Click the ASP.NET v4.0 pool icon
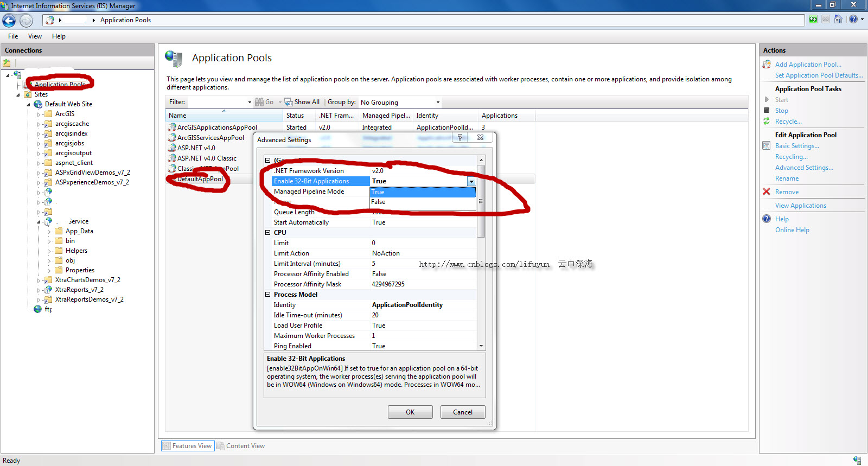 coord(172,148)
